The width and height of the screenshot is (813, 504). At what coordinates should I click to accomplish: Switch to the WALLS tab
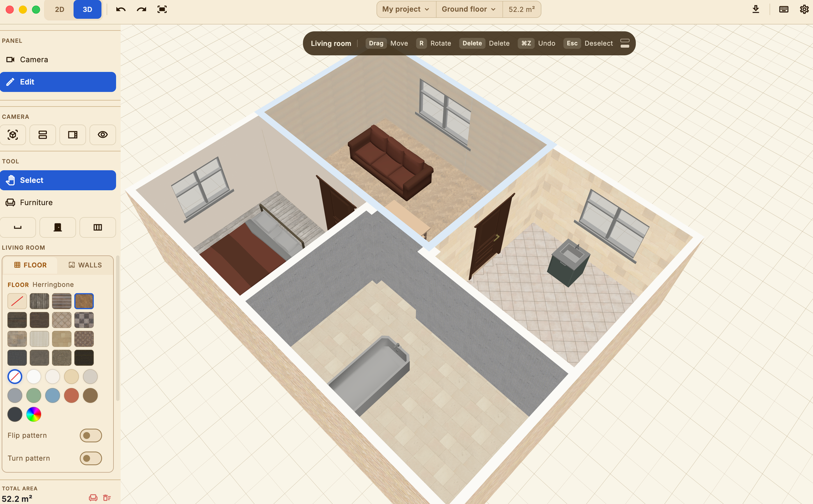(85, 265)
